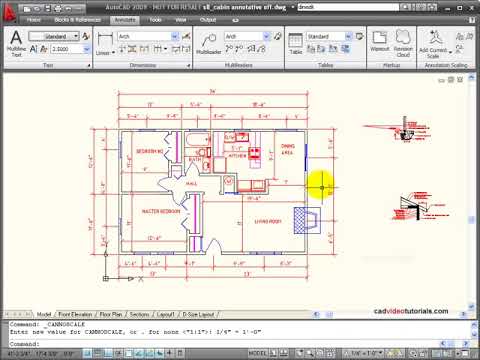Open the Front Elevation layout tab

point(75,314)
